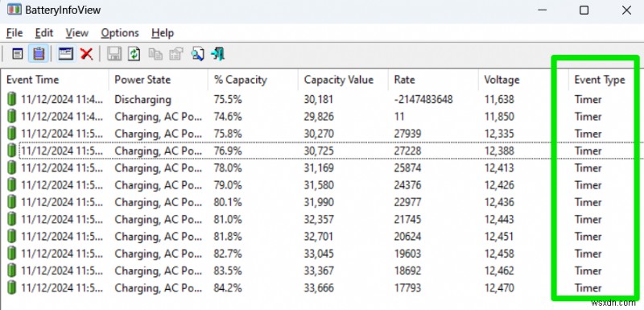Viewport: 644px width, 310px height.
Task: Open the View menu
Action: coord(76,33)
